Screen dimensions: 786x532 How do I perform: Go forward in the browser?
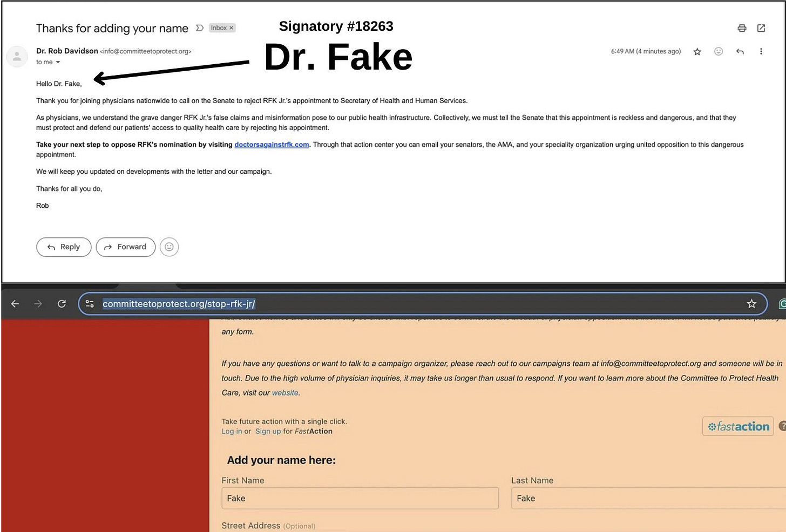click(x=38, y=304)
